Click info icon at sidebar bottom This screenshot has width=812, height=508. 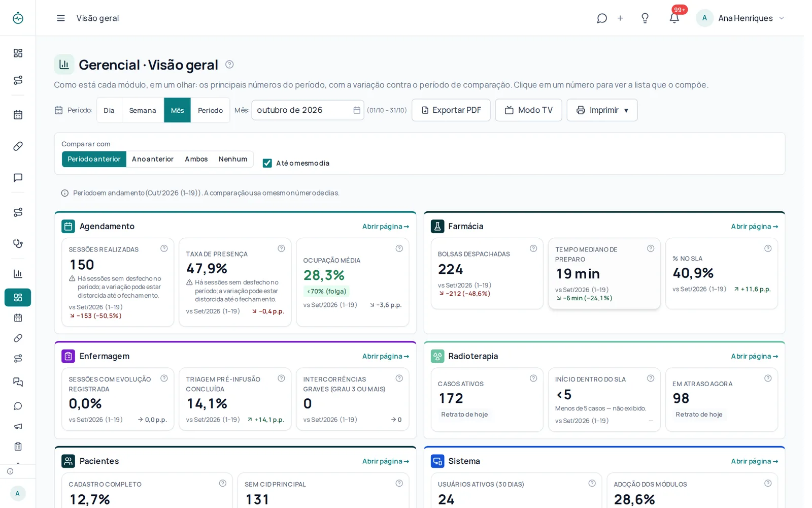click(x=10, y=471)
